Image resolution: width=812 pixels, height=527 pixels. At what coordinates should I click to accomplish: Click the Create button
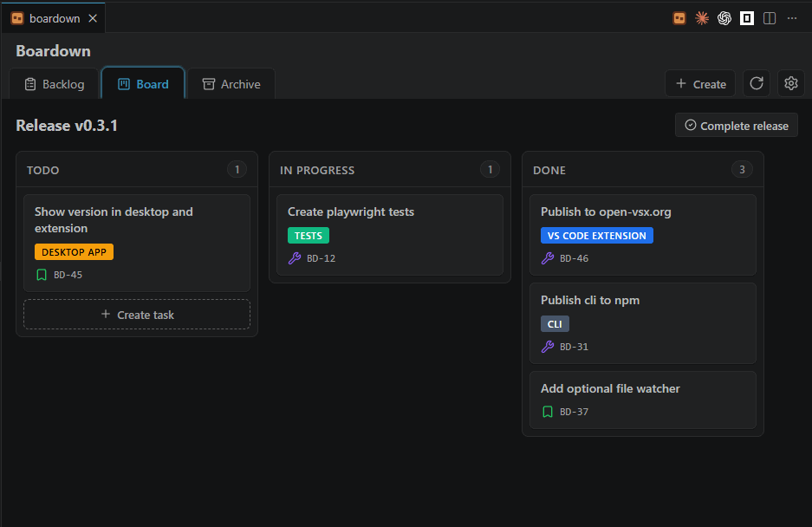700,84
